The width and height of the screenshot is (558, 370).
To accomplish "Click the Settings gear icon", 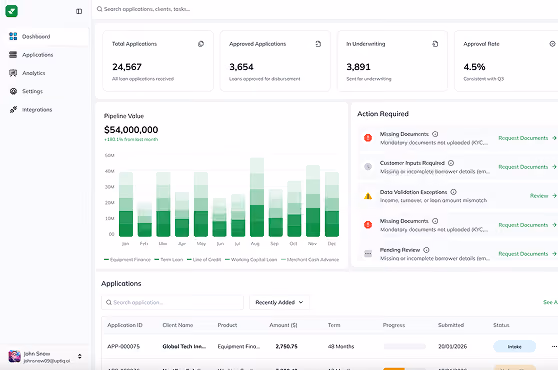I will 13,91.
